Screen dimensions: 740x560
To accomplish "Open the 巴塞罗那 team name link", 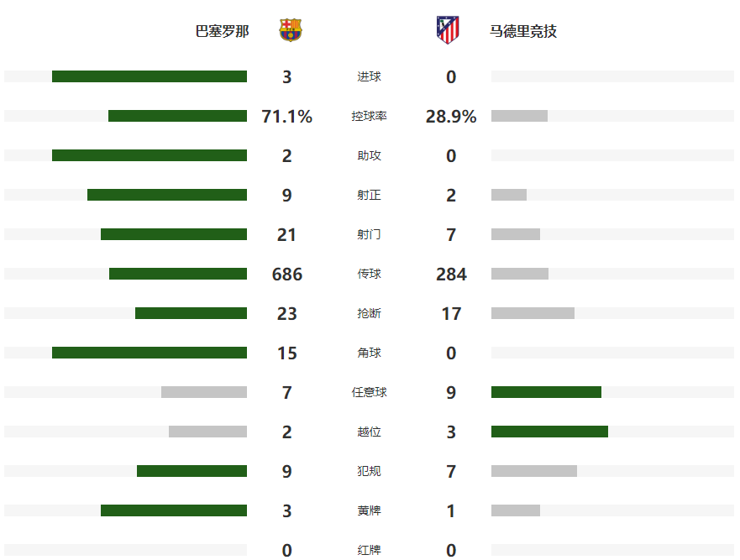I will (x=222, y=32).
